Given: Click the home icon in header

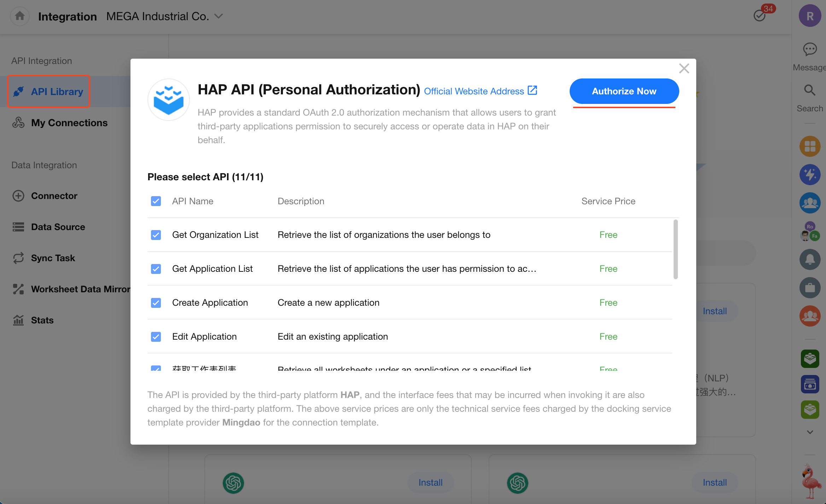Looking at the screenshot, I should click(x=20, y=16).
